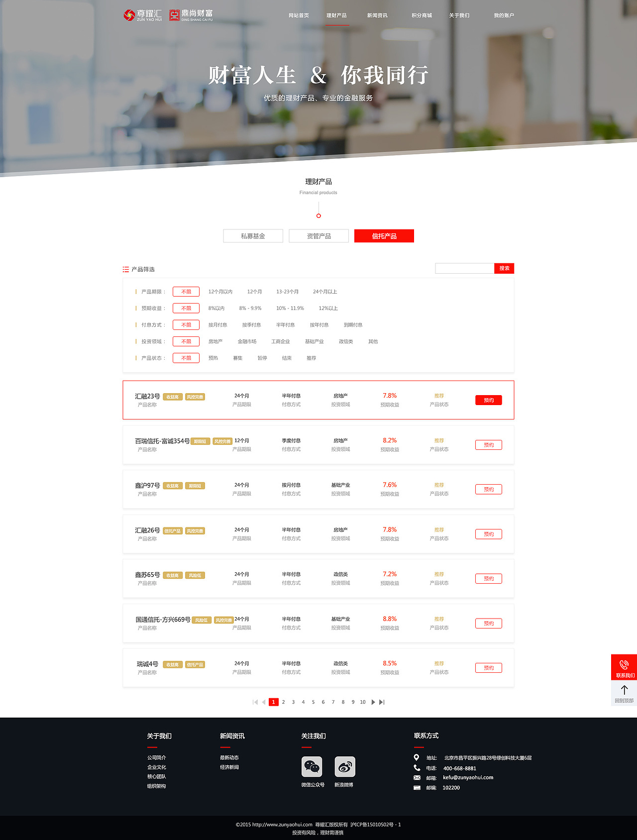Click phone number 400-668-8881 in the footer

click(460, 768)
